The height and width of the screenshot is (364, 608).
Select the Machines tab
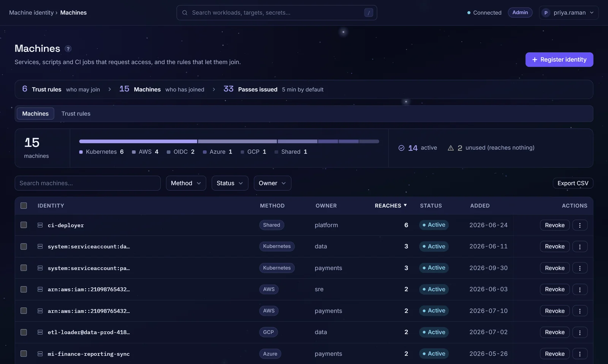[35, 114]
